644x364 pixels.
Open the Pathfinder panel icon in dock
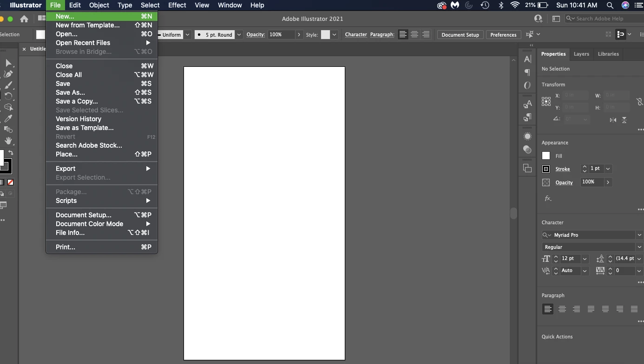click(x=527, y=169)
